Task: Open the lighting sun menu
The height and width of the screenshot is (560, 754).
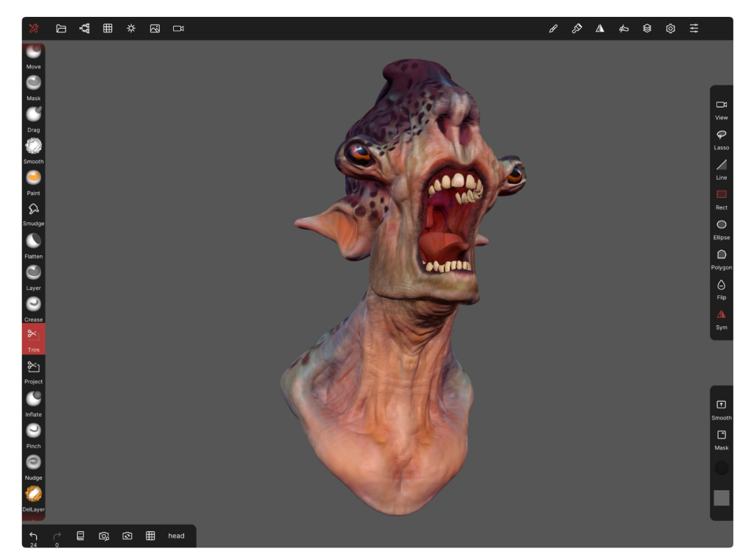Action: [131, 29]
